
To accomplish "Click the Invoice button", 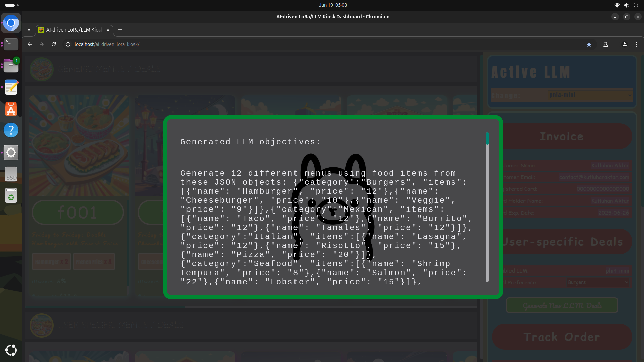I will click(x=562, y=136).
